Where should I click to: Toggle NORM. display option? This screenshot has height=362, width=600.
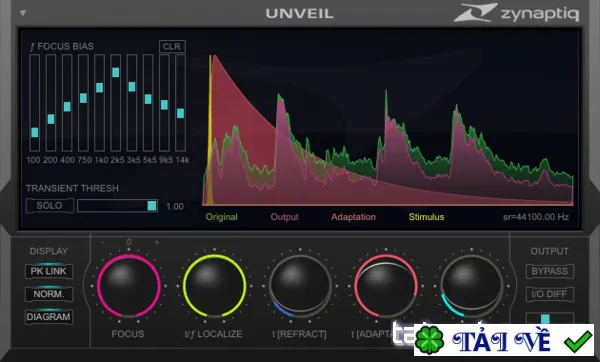point(49,294)
